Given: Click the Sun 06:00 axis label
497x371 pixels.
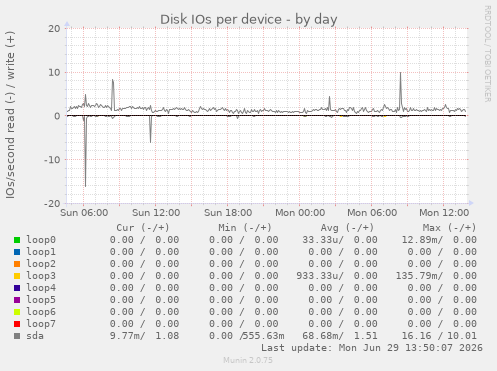Looking at the screenshot, I should tap(84, 213).
